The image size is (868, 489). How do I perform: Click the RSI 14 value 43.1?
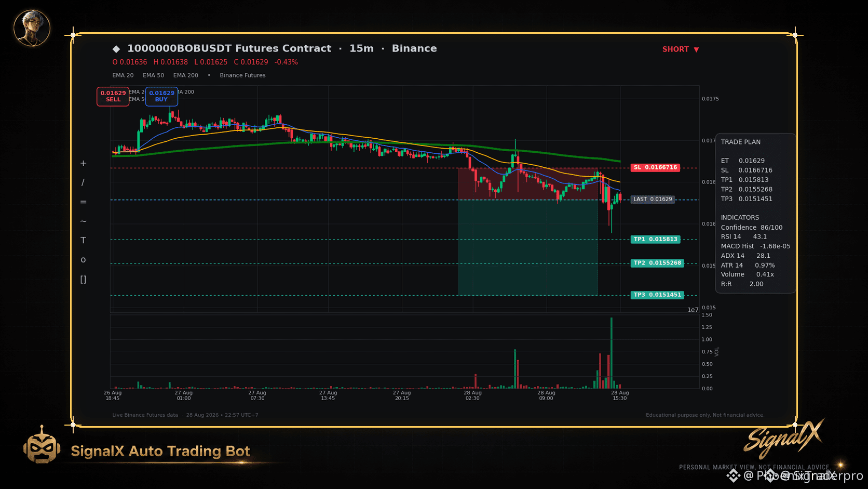coord(759,236)
